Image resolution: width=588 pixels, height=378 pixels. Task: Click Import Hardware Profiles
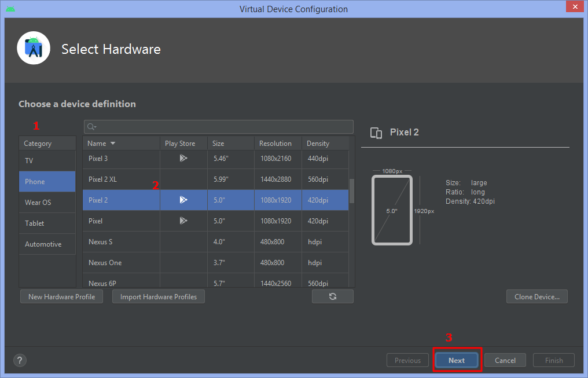pos(158,296)
